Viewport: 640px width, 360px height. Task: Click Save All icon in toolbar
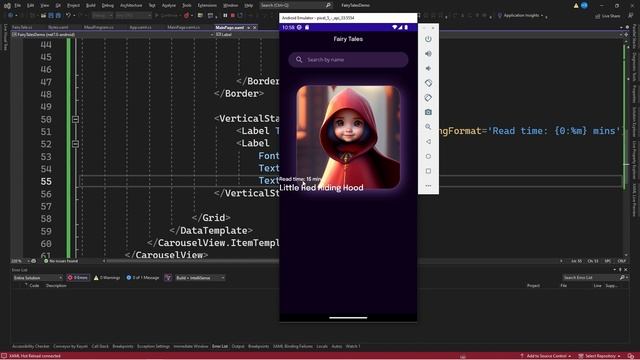(58, 16)
